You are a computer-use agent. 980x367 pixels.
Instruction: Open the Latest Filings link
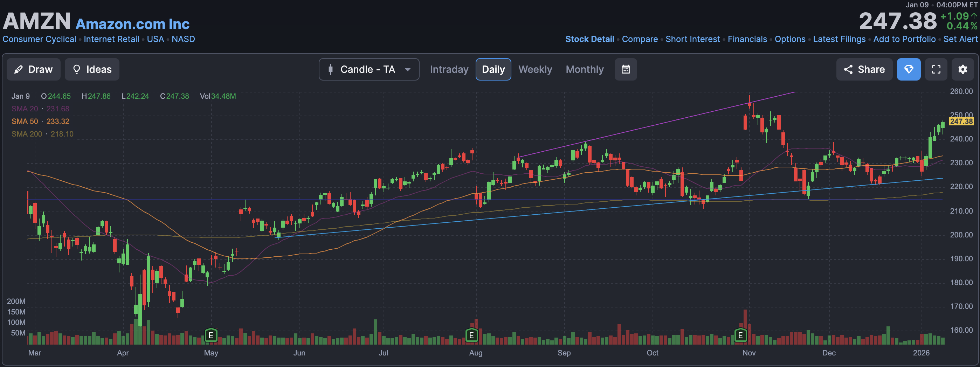point(839,39)
